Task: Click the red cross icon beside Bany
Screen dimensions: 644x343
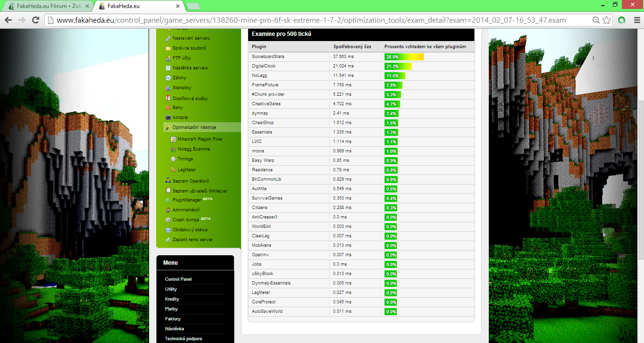Action: 168,108
